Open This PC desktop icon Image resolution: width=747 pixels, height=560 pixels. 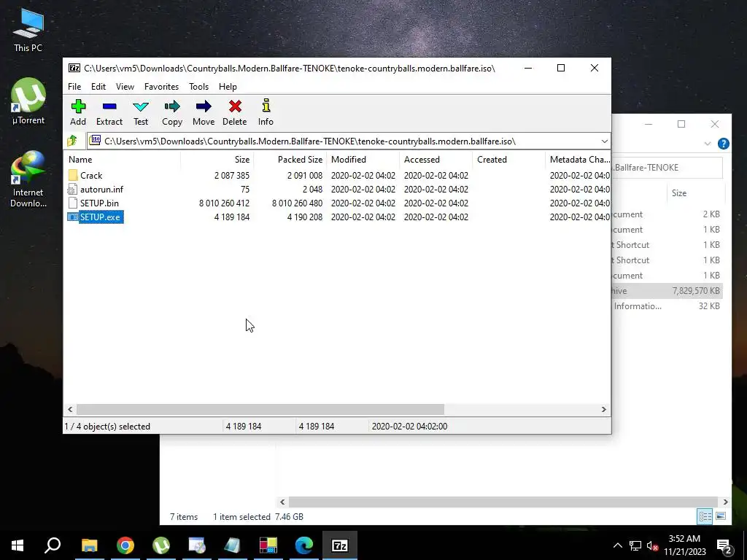28,31
